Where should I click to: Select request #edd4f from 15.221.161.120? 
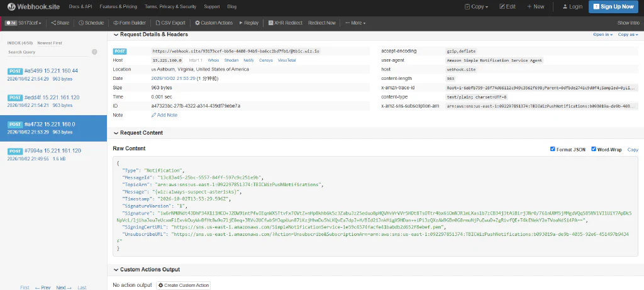[x=53, y=101]
